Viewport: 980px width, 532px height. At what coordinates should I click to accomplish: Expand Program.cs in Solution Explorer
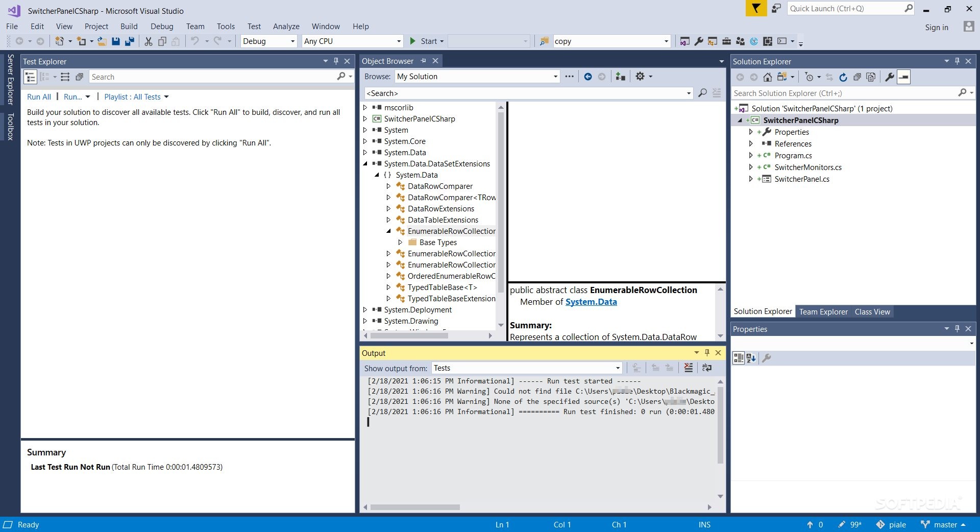tap(750, 155)
